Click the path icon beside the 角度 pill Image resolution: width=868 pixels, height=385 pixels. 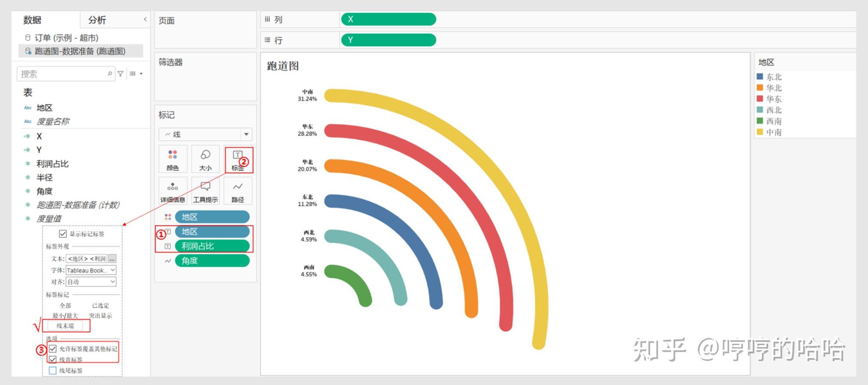(168, 261)
